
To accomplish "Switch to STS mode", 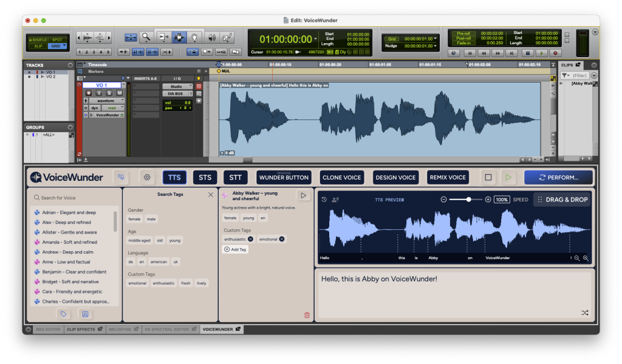I will (205, 177).
